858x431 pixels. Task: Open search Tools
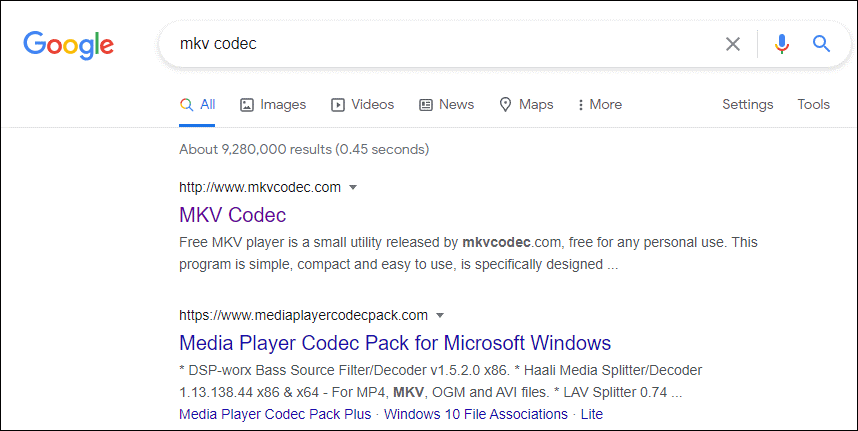coord(814,104)
